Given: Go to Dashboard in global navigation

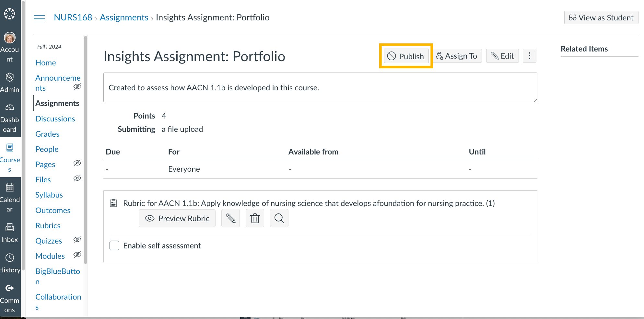Looking at the screenshot, I should pos(10,119).
